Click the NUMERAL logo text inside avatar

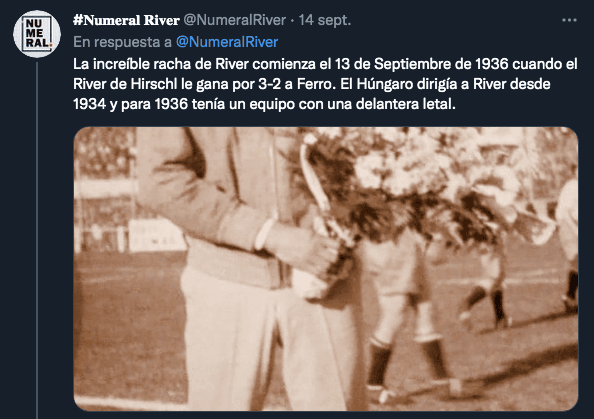(37, 34)
